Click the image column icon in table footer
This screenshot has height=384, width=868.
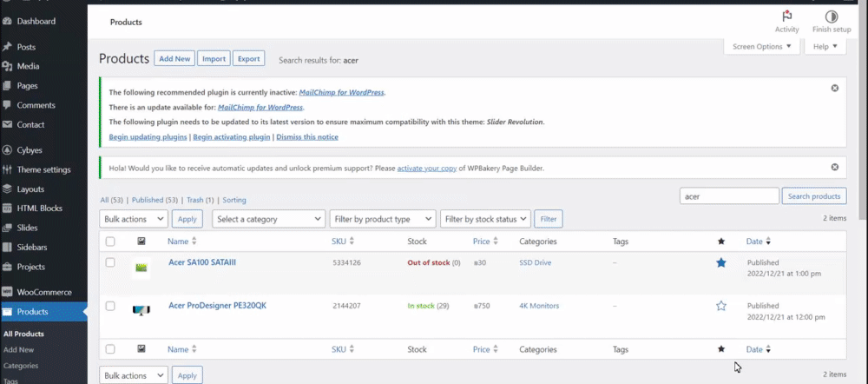141,349
